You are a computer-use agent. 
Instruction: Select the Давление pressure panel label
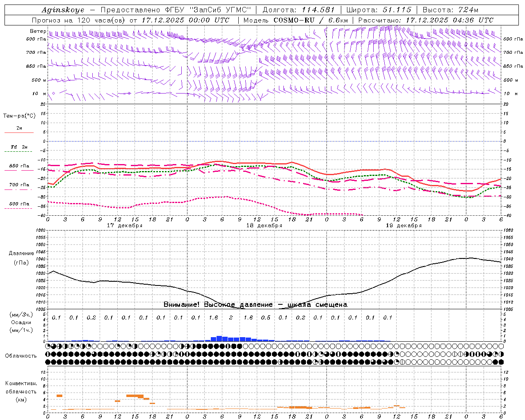click(21, 253)
